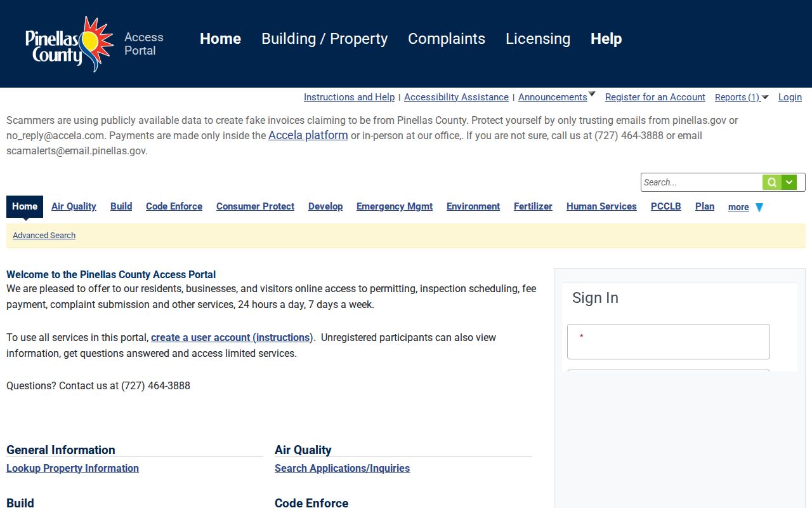Image resolution: width=812 pixels, height=508 pixels.
Task: Open the Home menu in header
Action: point(220,39)
